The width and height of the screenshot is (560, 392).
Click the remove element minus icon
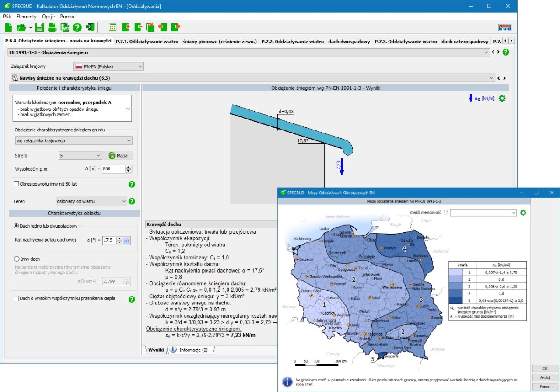[x=138, y=28]
